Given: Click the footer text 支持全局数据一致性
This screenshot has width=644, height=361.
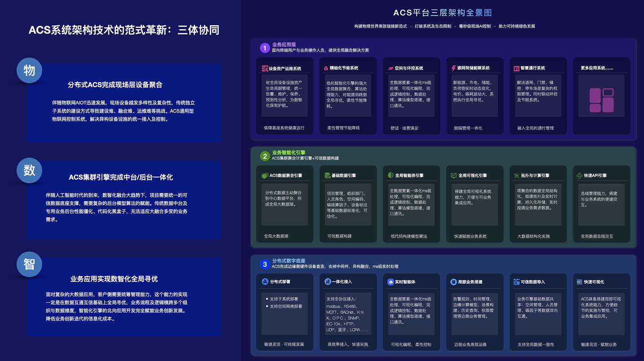Looking at the screenshot, I should pos(535,344).
